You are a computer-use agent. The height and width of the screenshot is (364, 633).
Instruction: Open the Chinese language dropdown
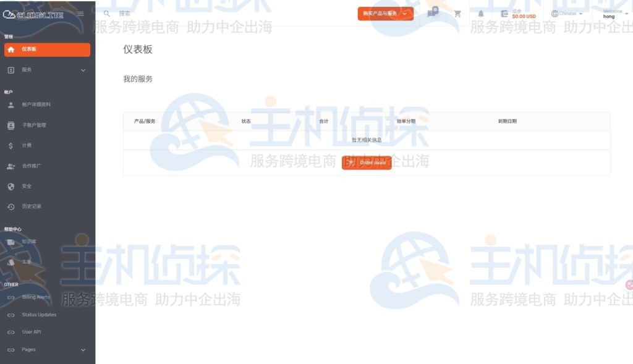pos(567,13)
